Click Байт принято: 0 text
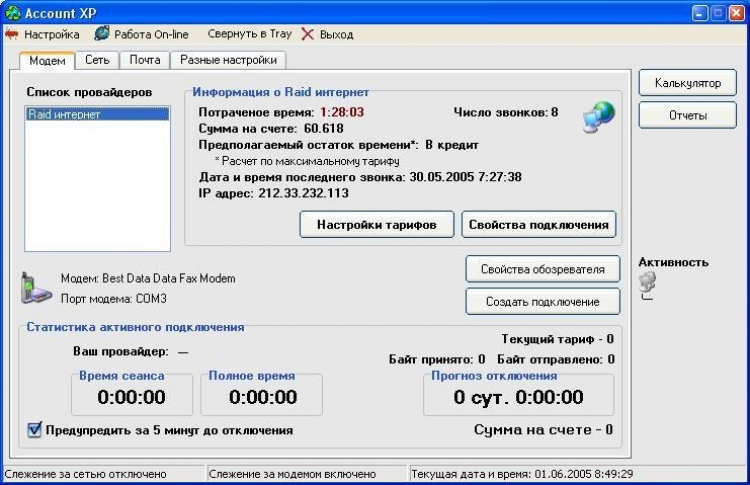 [x=437, y=359]
